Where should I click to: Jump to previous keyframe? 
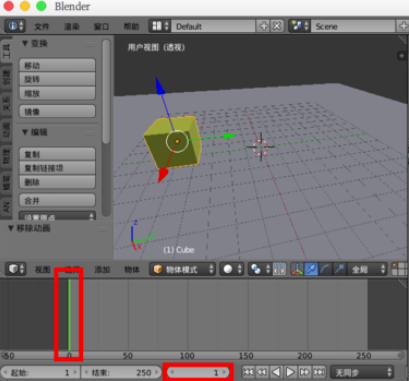[x=262, y=372]
